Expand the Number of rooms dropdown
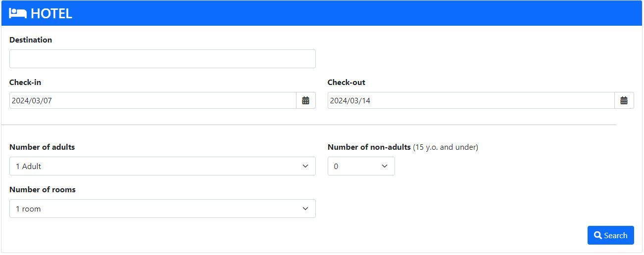The height and width of the screenshot is (255, 644). click(x=162, y=209)
